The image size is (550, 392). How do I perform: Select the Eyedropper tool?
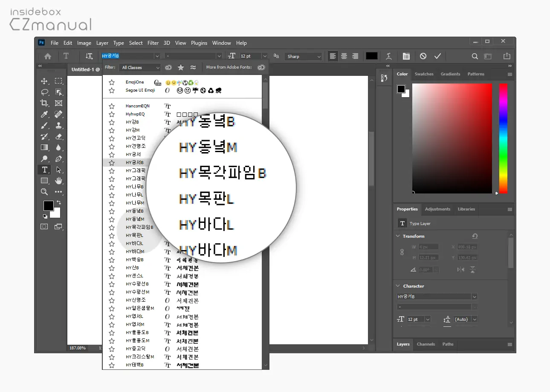pyautogui.click(x=44, y=114)
